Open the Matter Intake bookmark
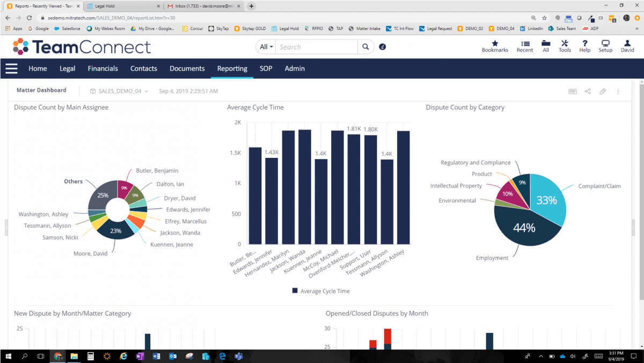644x363 pixels. [x=364, y=28]
